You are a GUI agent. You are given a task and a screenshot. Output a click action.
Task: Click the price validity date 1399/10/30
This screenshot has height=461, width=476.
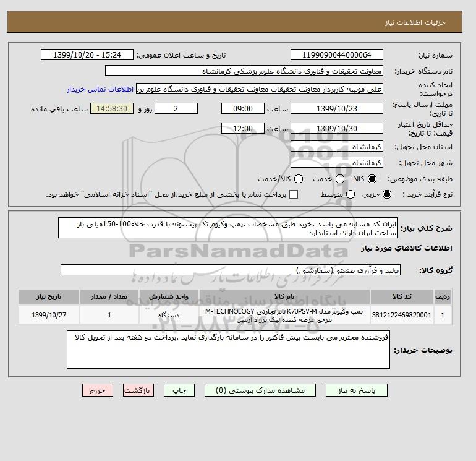[x=337, y=128]
